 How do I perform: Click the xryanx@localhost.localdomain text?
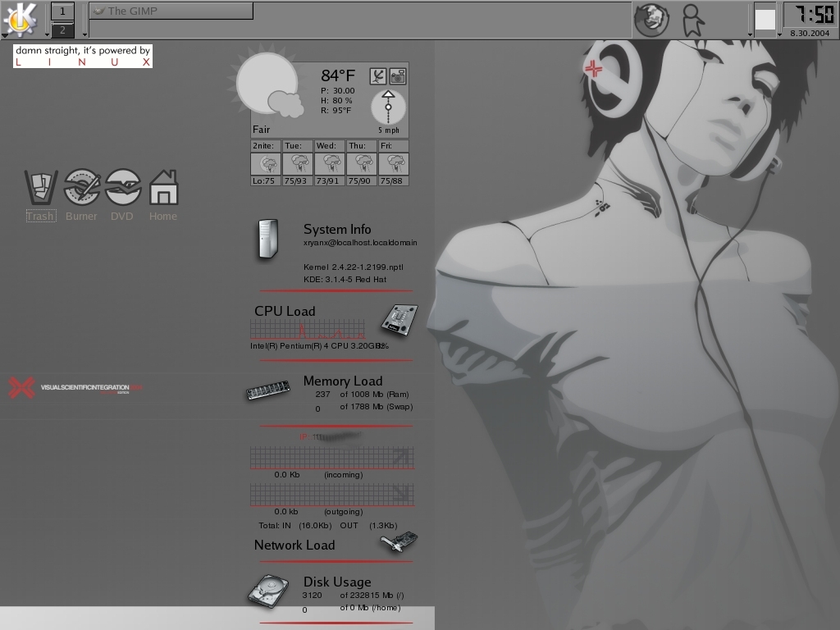pos(360,243)
